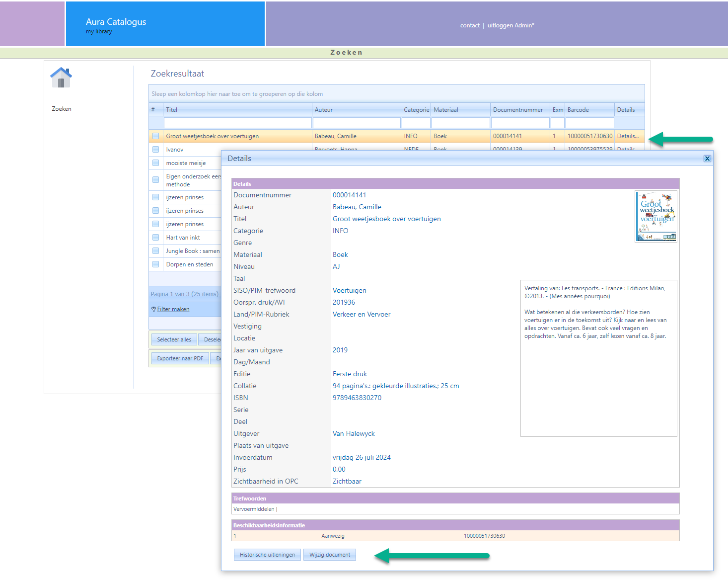Click the home icon in the sidebar

coord(61,78)
